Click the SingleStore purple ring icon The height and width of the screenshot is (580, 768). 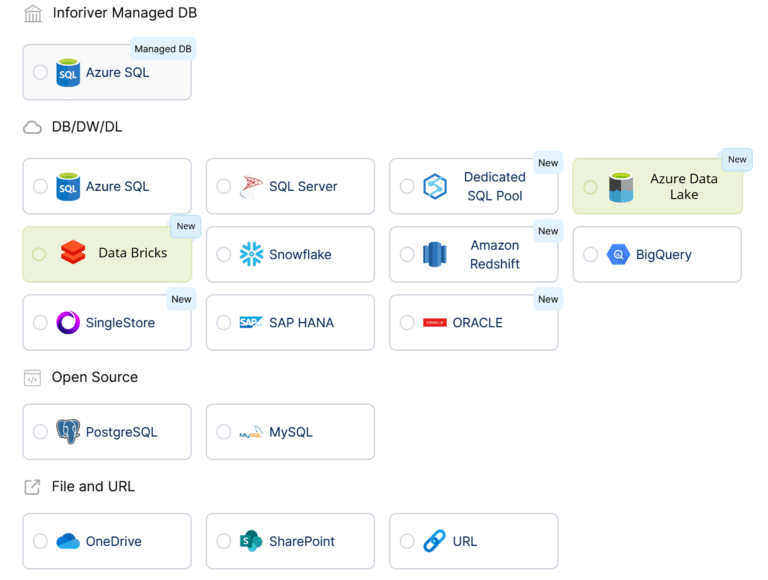pyautogui.click(x=68, y=322)
